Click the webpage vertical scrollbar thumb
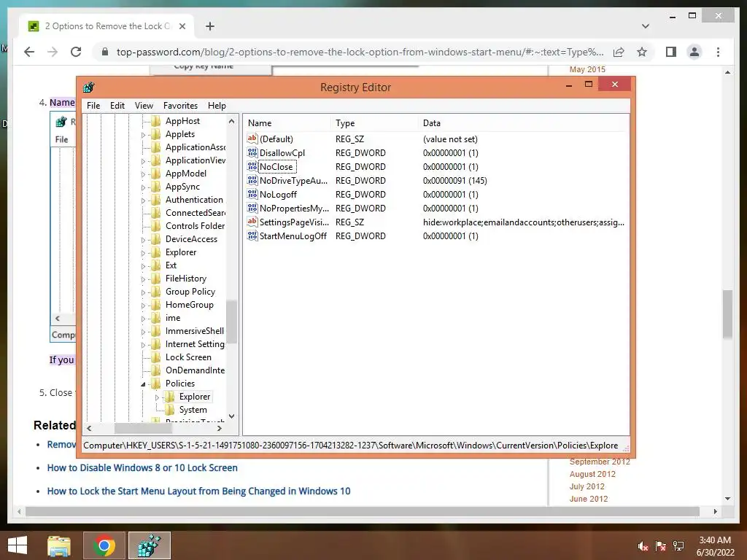This screenshot has width=747, height=560. pyautogui.click(x=727, y=314)
